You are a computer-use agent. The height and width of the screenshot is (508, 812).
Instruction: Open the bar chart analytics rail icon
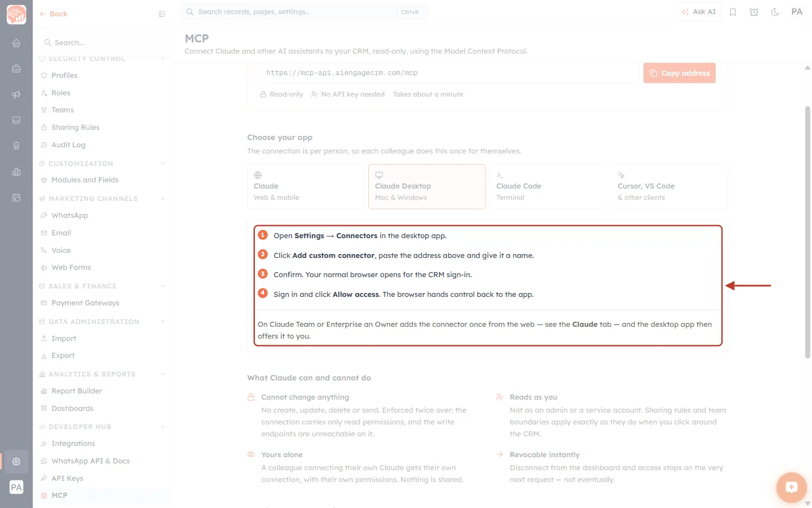click(16, 172)
